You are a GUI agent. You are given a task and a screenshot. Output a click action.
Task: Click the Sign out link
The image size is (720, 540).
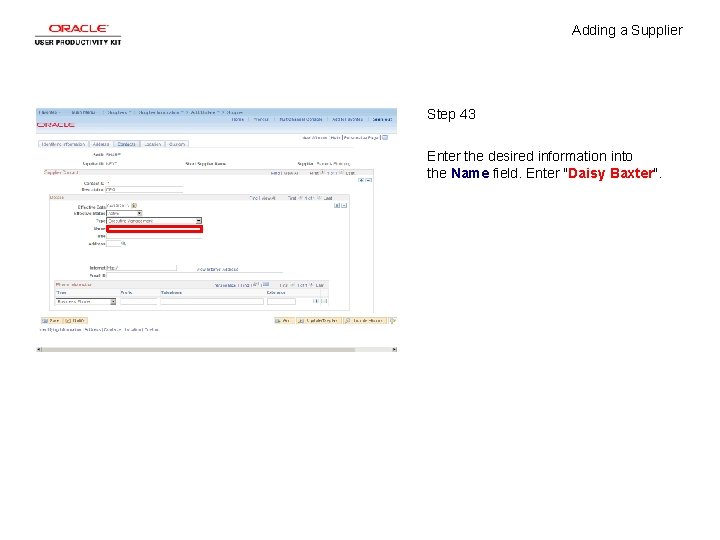tap(382, 119)
